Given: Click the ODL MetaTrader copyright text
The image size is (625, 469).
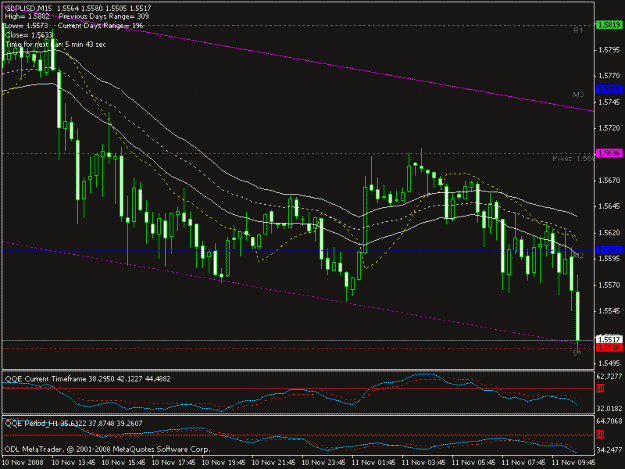Looking at the screenshot, I should (x=107, y=449).
